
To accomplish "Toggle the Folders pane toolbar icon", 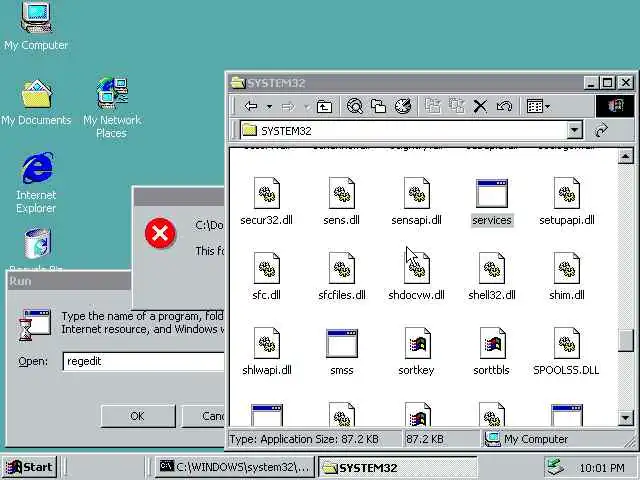I will pos(378,107).
